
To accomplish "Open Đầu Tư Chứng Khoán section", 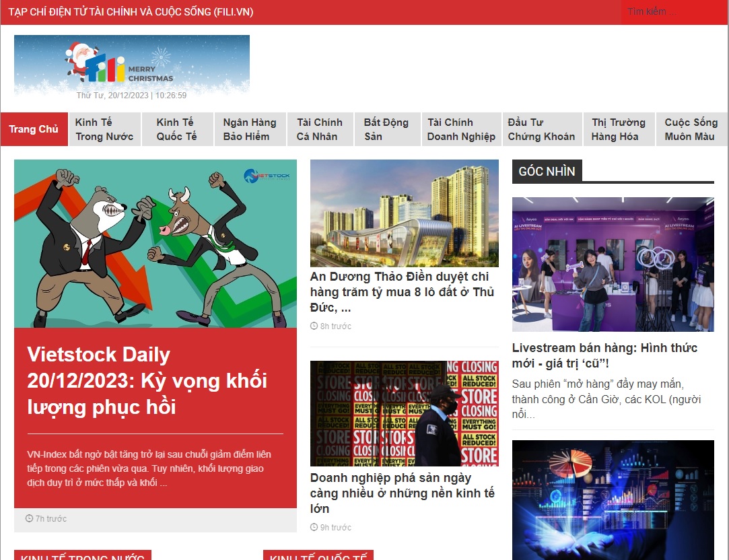I will coord(542,129).
